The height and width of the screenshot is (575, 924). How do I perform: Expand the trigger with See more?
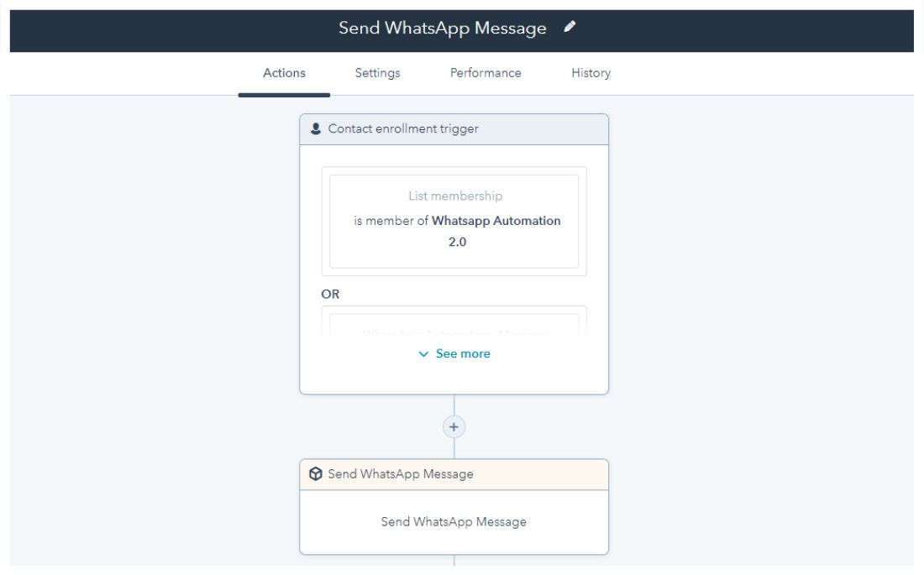(x=454, y=353)
